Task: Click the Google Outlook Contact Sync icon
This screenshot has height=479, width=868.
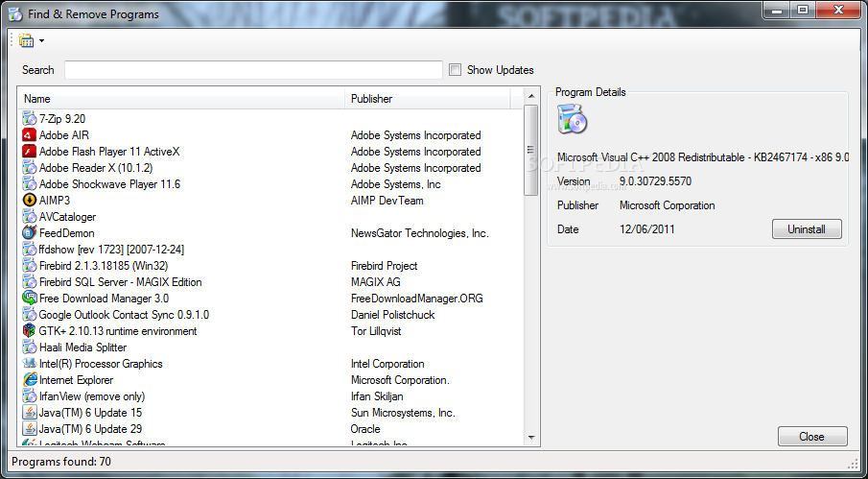Action: pyautogui.click(x=29, y=315)
